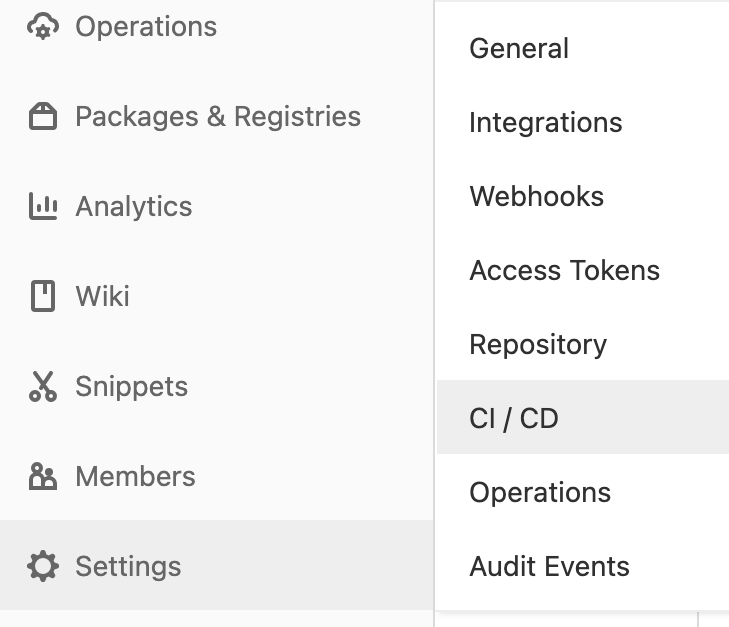Click the Settings gear icon

click(42, 567)
